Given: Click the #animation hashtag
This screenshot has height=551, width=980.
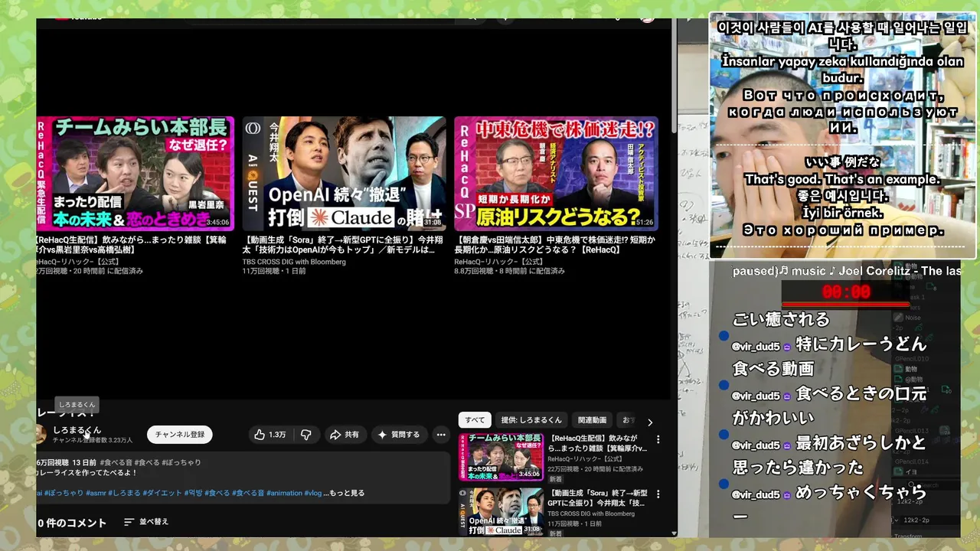Looking at the screenshot, I should coord(284,493).
